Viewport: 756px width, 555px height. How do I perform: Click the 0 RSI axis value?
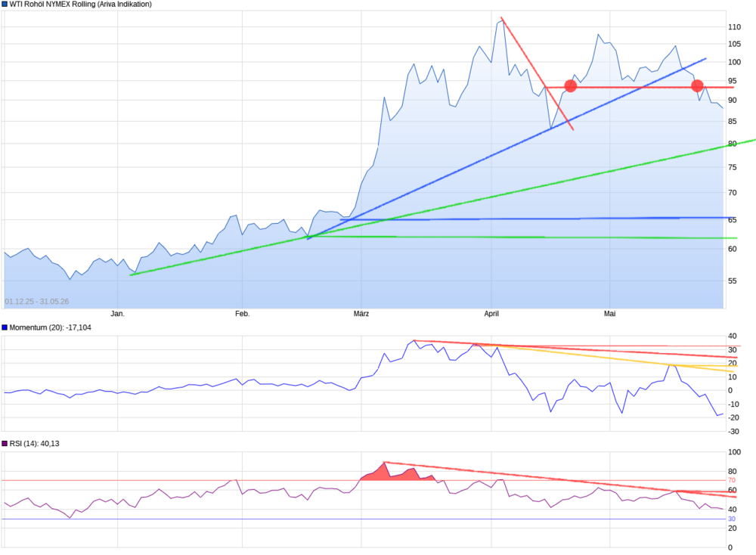[x=730, y=547]
